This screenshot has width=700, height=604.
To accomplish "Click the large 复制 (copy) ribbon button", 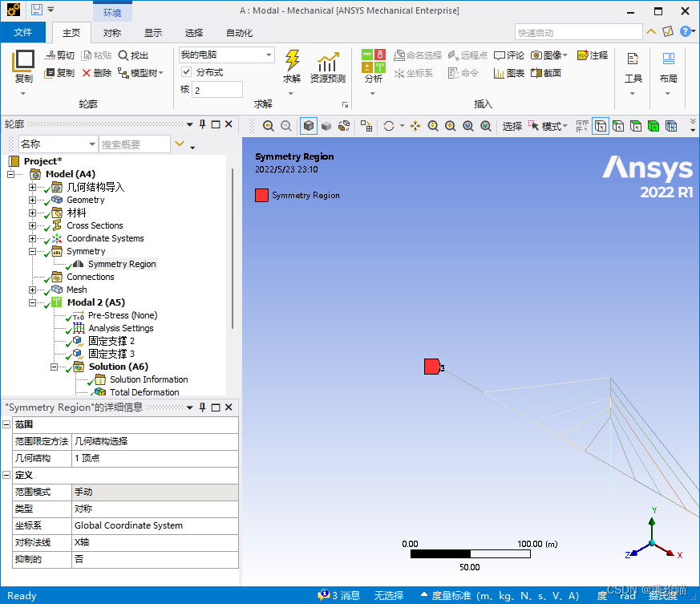I will [x=23, y=66].
